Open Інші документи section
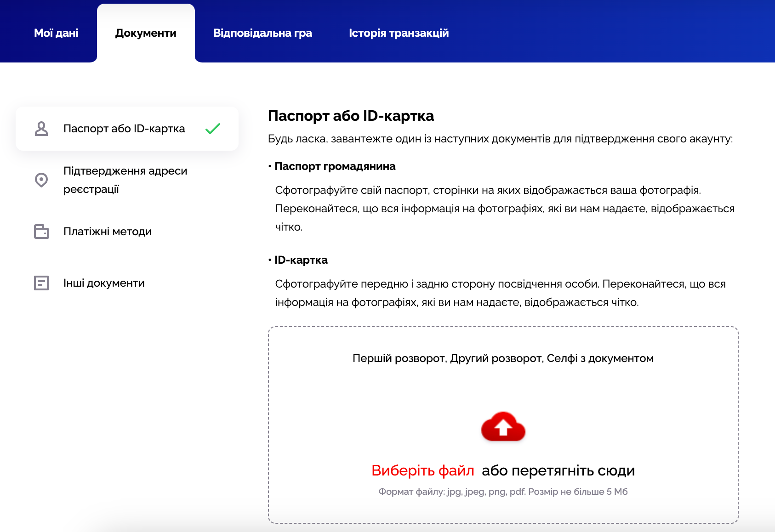 click(127, 283)
